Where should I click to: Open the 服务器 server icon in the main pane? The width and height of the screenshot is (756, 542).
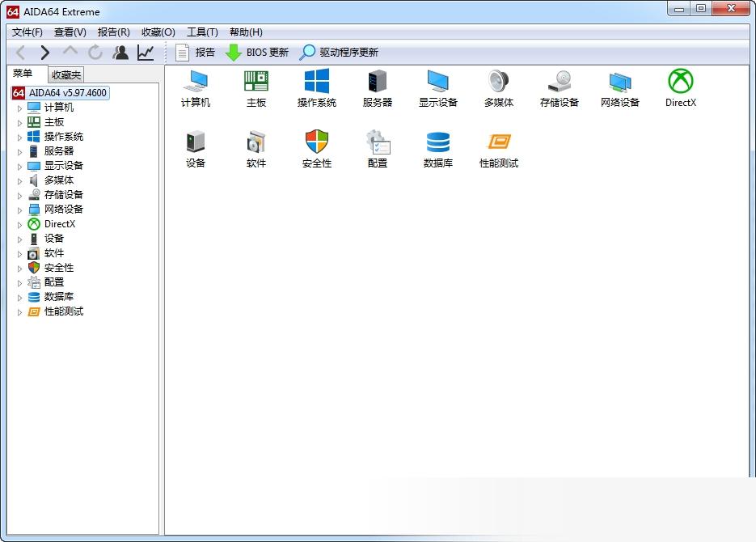point(378,82)
